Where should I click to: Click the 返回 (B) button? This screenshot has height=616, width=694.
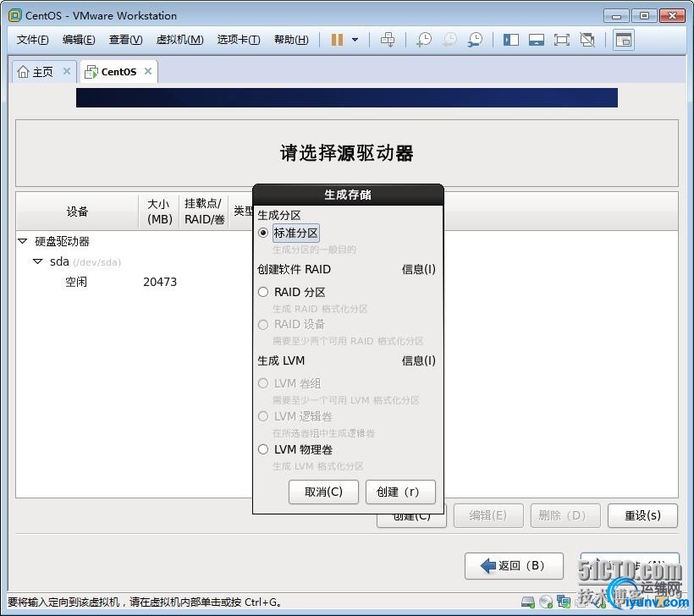point(514,566)
